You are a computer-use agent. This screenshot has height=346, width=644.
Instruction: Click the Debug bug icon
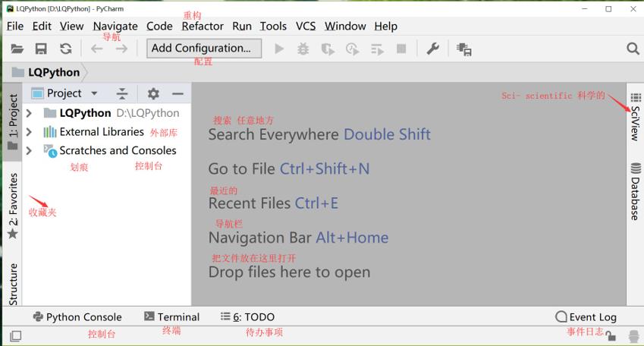coord(303,49)
